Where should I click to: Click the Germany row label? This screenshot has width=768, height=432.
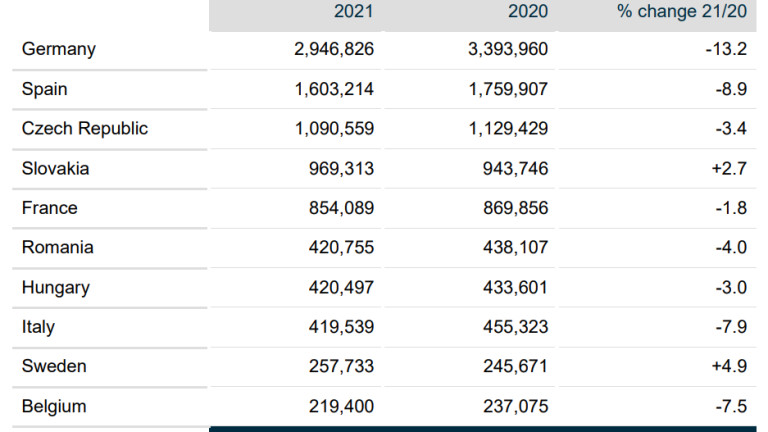[x=59, y=49]
